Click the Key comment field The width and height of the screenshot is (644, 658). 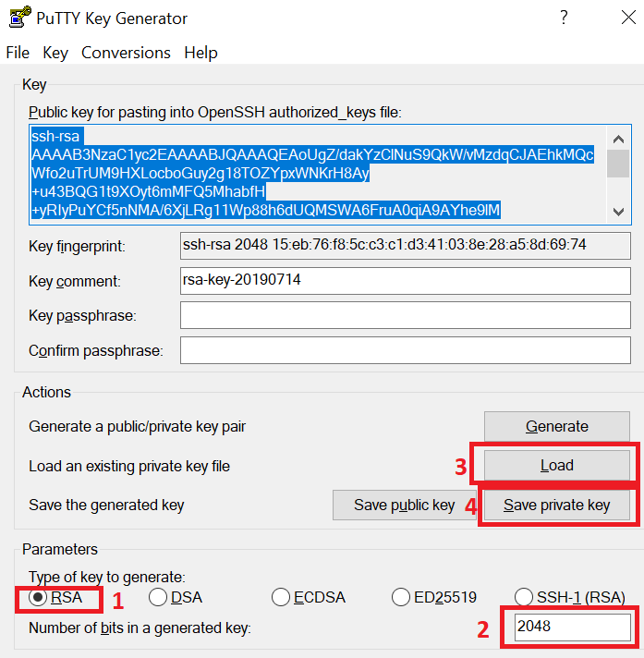tap(406, 281)
